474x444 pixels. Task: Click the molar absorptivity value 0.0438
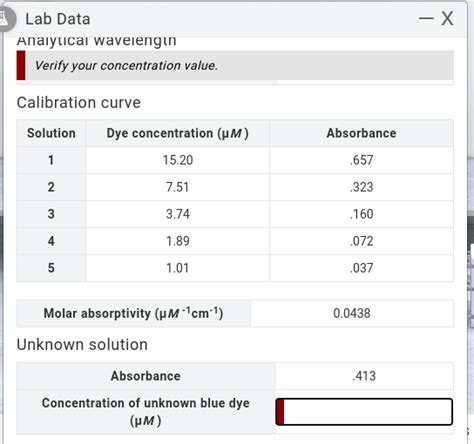(352, 313)
